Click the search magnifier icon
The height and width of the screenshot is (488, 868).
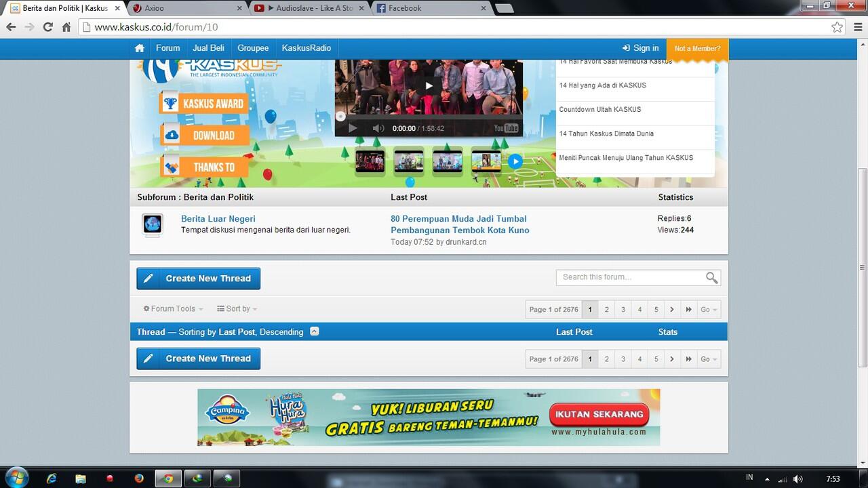pyautogui.click(x=711, y=277)
